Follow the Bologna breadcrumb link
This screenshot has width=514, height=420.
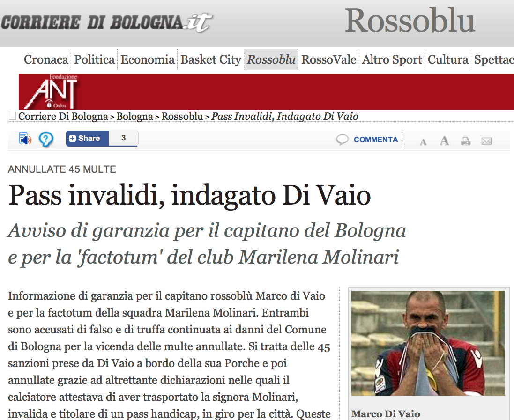[134, 116]
